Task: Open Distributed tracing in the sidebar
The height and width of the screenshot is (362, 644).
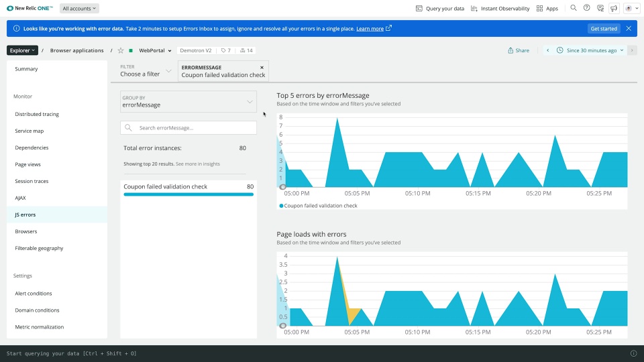Action: 37,114
